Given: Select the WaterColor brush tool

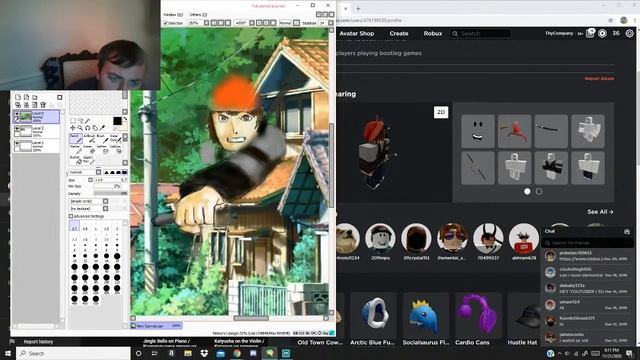Looking at the screenshot, I should coord(117,139).
